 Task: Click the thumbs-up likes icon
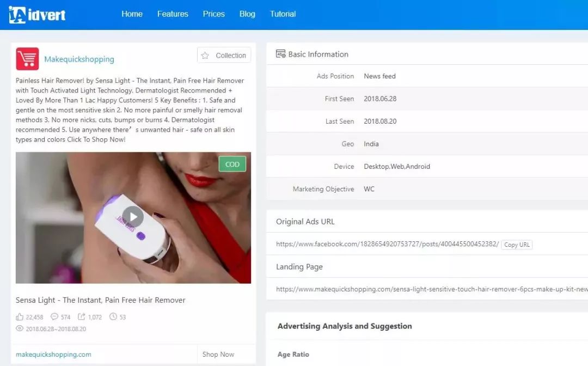[x=20, y=317]
